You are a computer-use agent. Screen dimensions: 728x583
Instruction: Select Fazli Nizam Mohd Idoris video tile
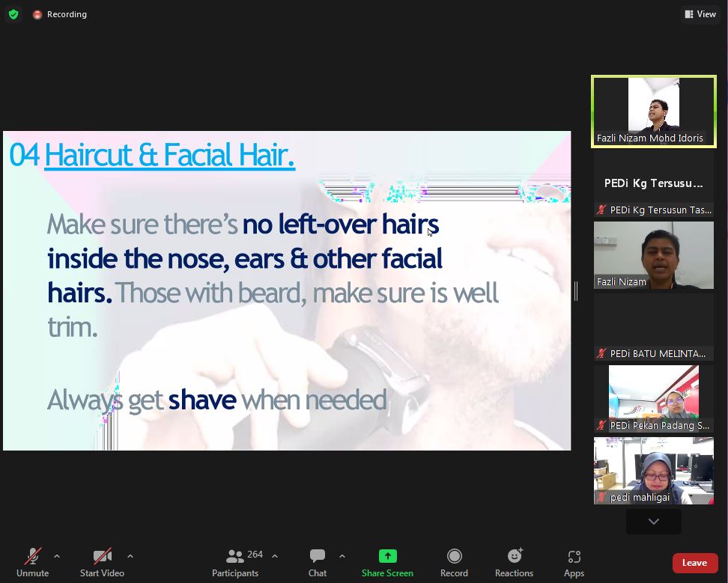(x=653, y=112)
